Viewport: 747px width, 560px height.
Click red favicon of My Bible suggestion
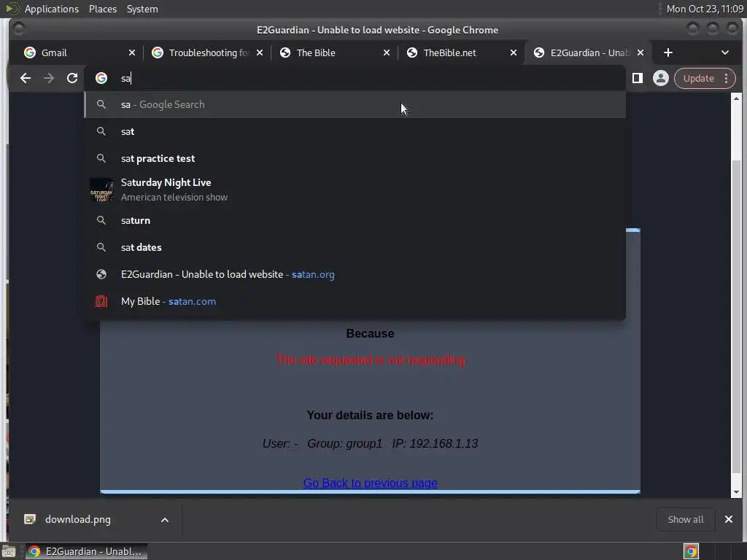tap(101, 301)
